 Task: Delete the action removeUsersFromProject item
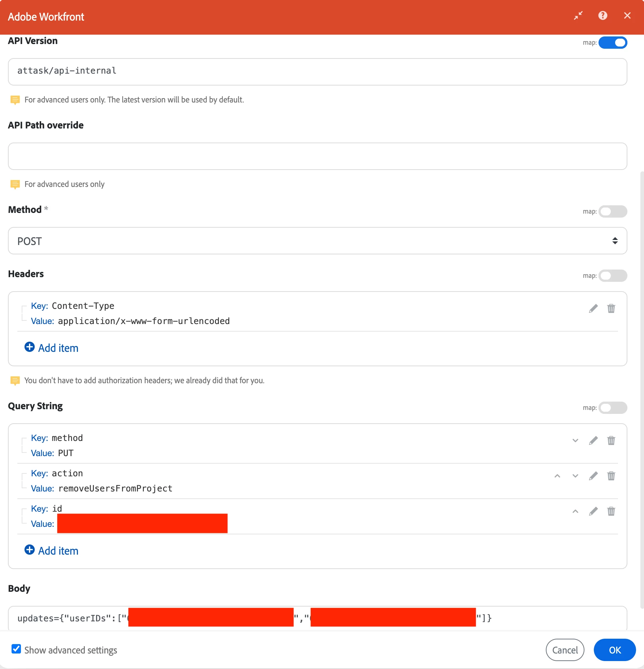pos(611,476)
